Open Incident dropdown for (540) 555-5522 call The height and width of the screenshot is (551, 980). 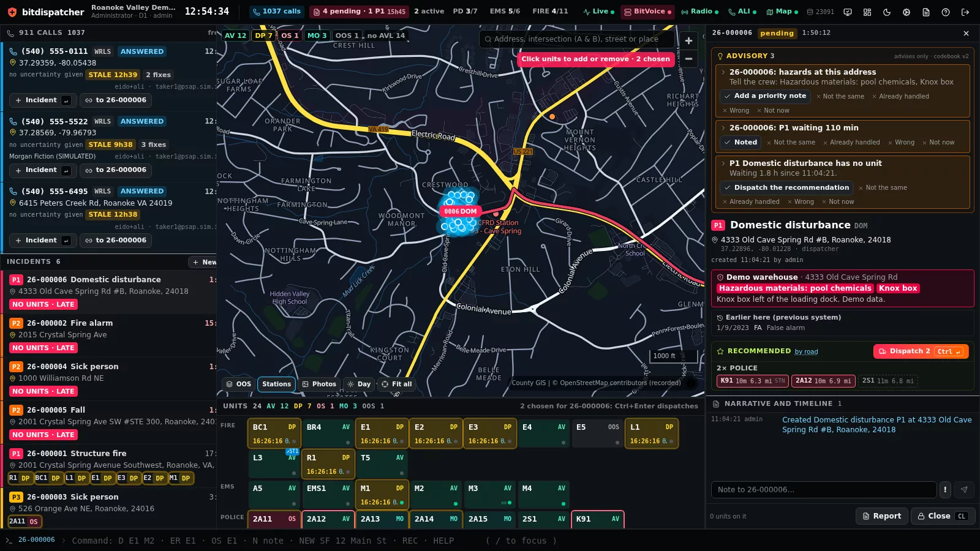(x=42, y=170)
